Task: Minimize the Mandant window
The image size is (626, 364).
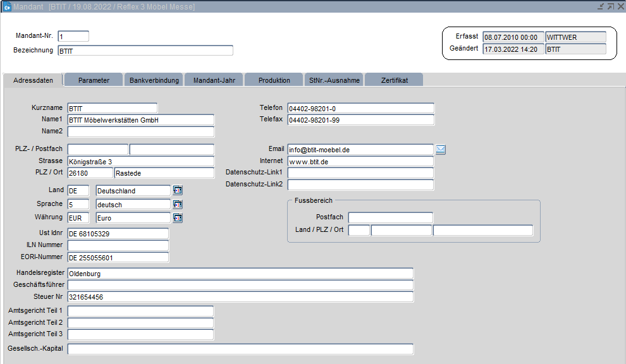Action: pos(600,6)
